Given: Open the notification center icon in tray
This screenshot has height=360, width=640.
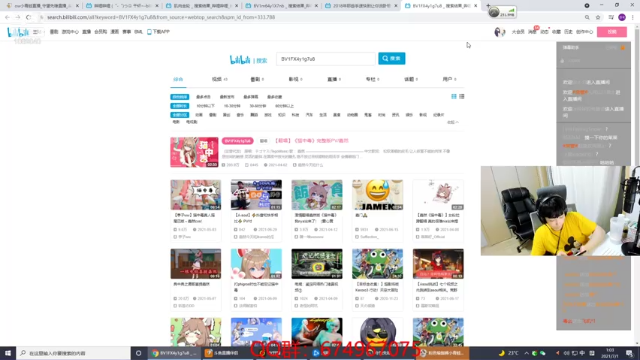Looking at the screenshot, I should point(629,353).
